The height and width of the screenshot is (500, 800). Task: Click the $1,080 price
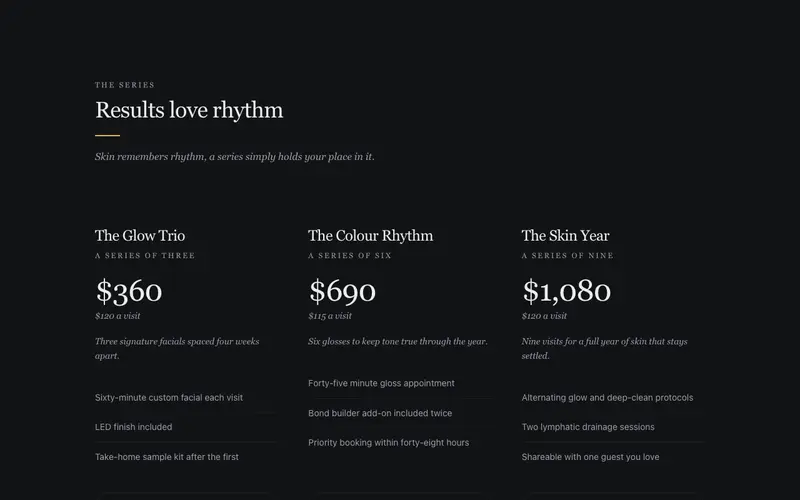coord(566,291)
